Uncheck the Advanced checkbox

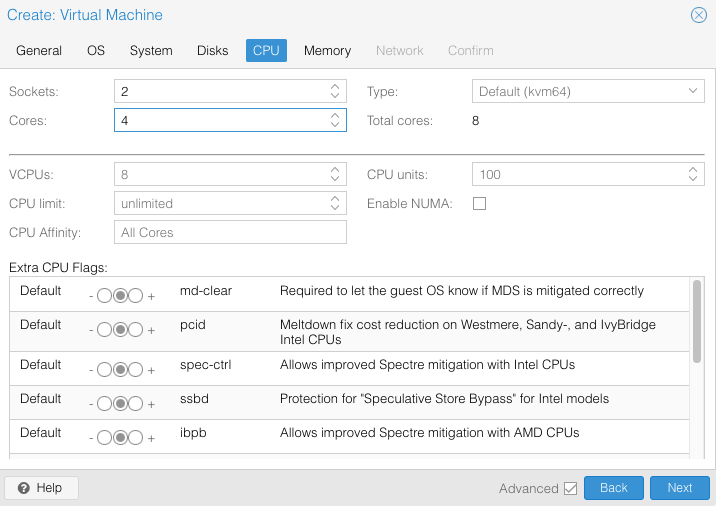click(x=570, y=489)
